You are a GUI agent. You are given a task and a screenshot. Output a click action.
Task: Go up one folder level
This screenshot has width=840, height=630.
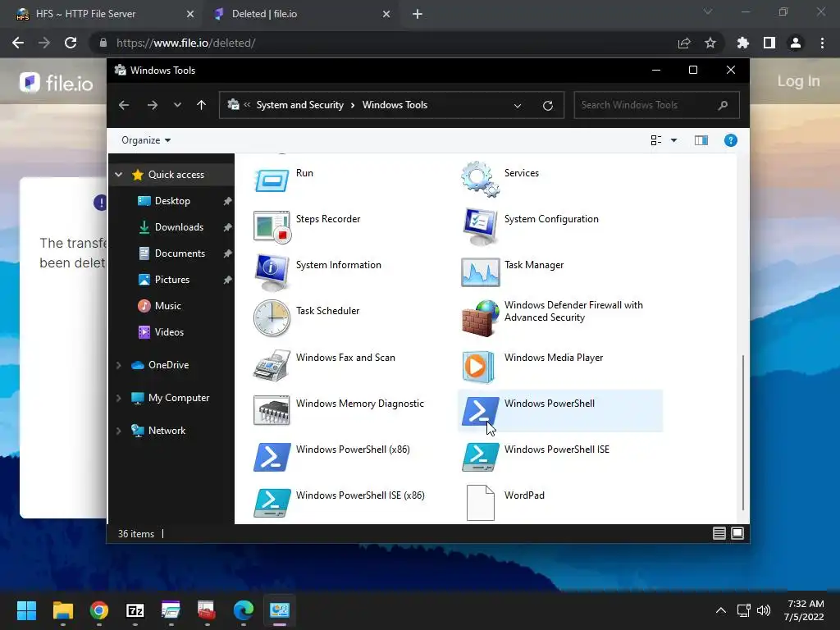[202, 105]
